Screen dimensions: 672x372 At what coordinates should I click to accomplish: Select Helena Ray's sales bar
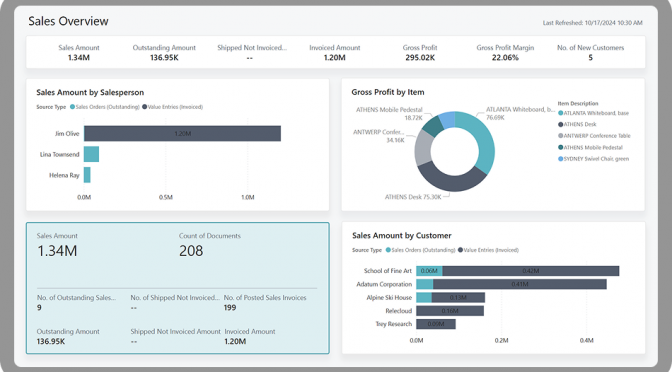click(87, 175)
